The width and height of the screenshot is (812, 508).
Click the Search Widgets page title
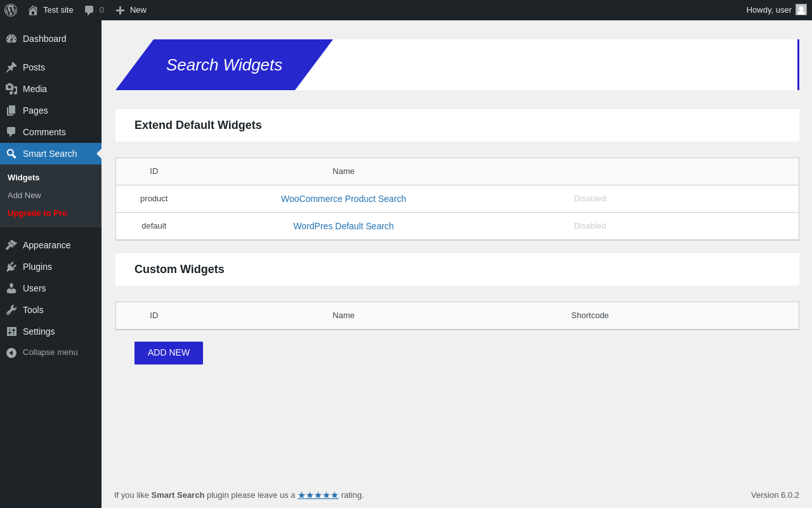tap(225, 65)
